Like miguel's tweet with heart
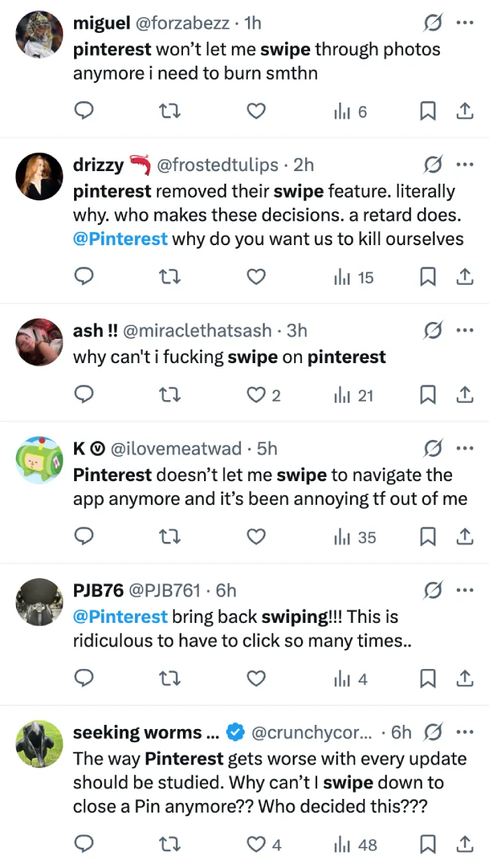 pos(257,112)
